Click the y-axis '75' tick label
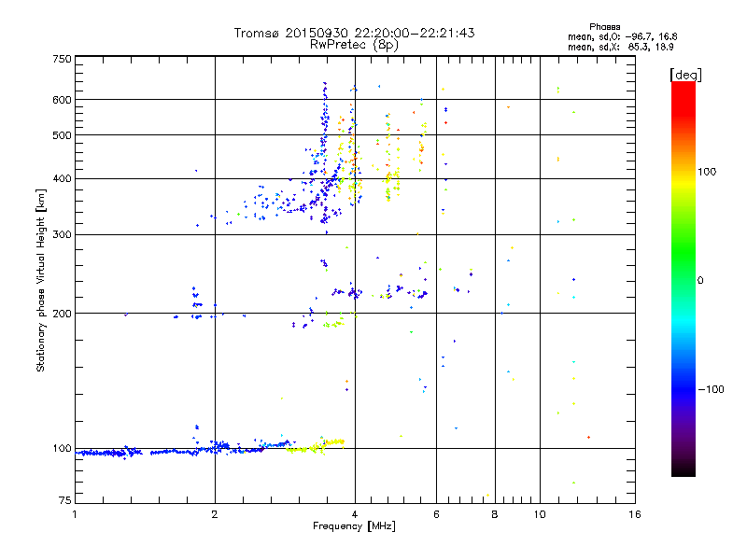 [x=65, y=500]
